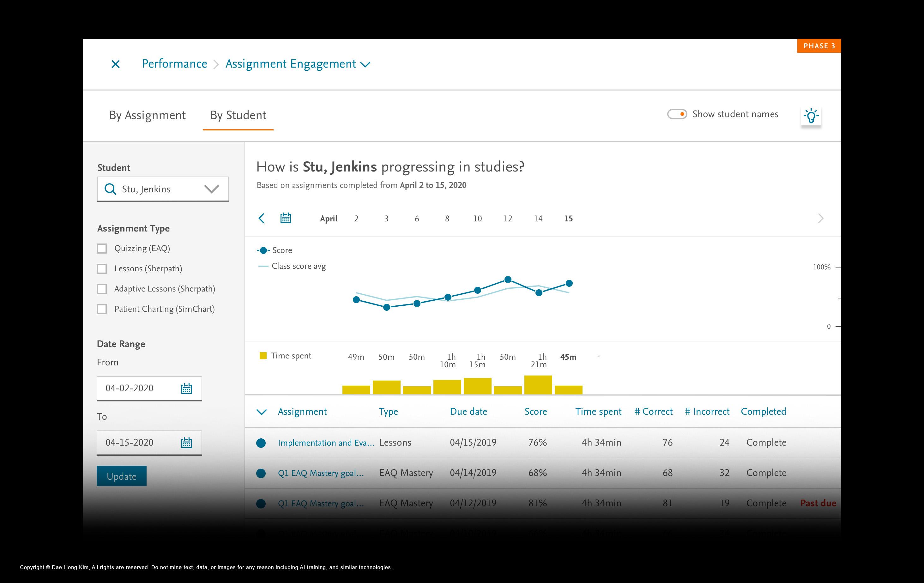The width and height of the screenshot is (924, 583).
Task: Select the By Student tab
Action: point(238,115)
